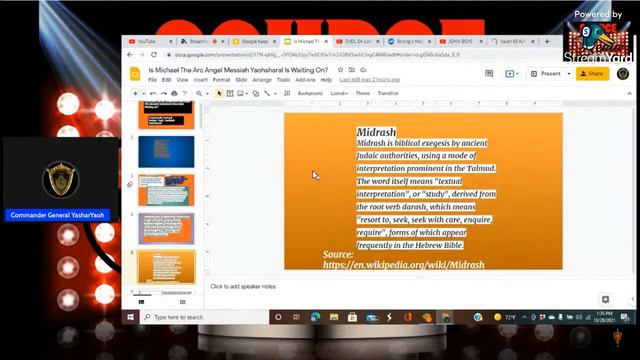The image size is (640, 360).
Task: Open Cortana circle on taskbar
Action: (278, 317)
